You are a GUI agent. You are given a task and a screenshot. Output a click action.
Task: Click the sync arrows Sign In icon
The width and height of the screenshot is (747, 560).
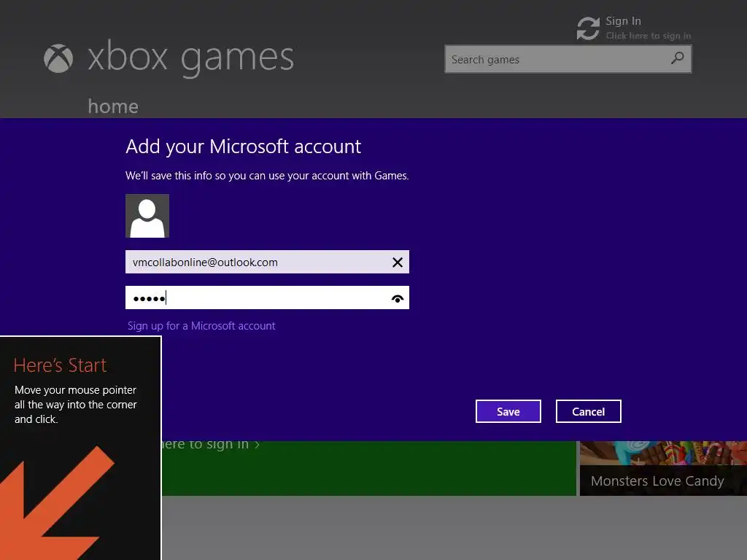tap(588, 28)
